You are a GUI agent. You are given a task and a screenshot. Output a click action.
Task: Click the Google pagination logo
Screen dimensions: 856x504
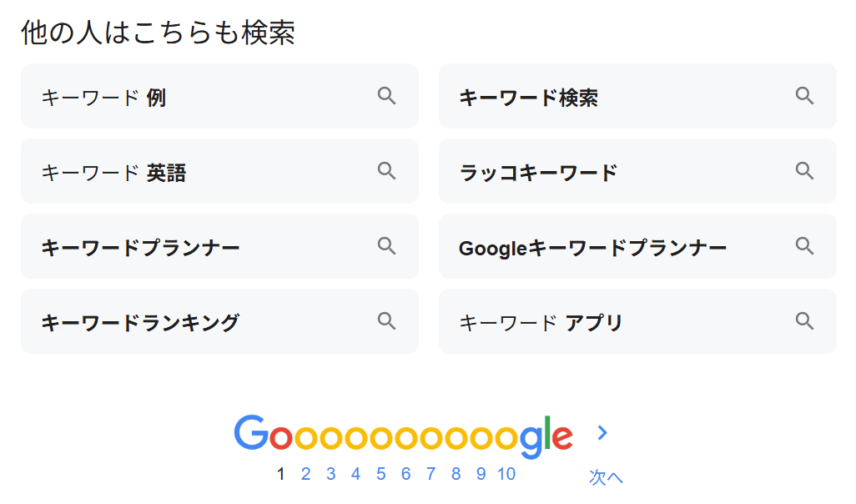click(403, 436)
